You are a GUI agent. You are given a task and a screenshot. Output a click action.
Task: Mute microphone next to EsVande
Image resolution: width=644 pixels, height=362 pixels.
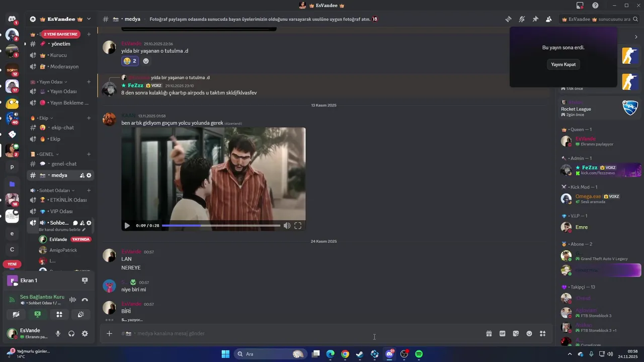(x=58, y=333)
